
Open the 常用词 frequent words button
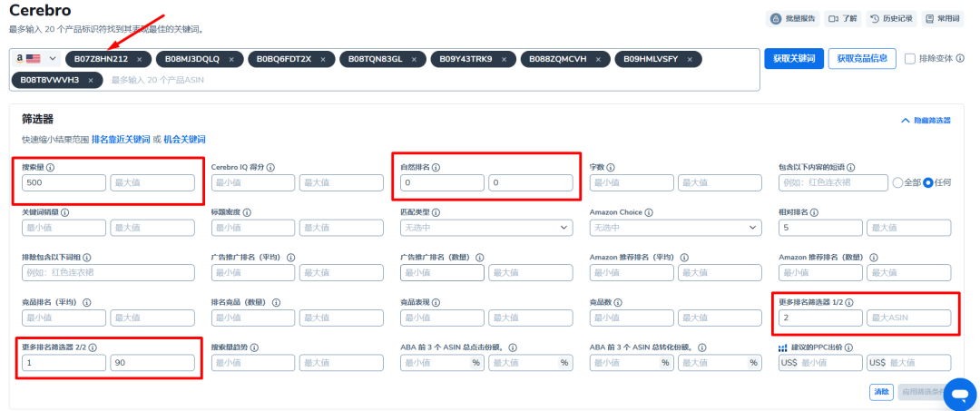[x=942, y=18]
